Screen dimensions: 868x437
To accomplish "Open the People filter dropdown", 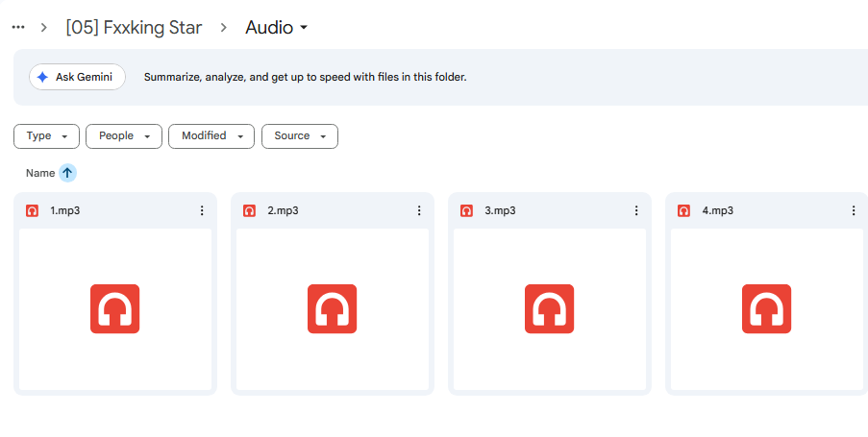I will point(124,136).
